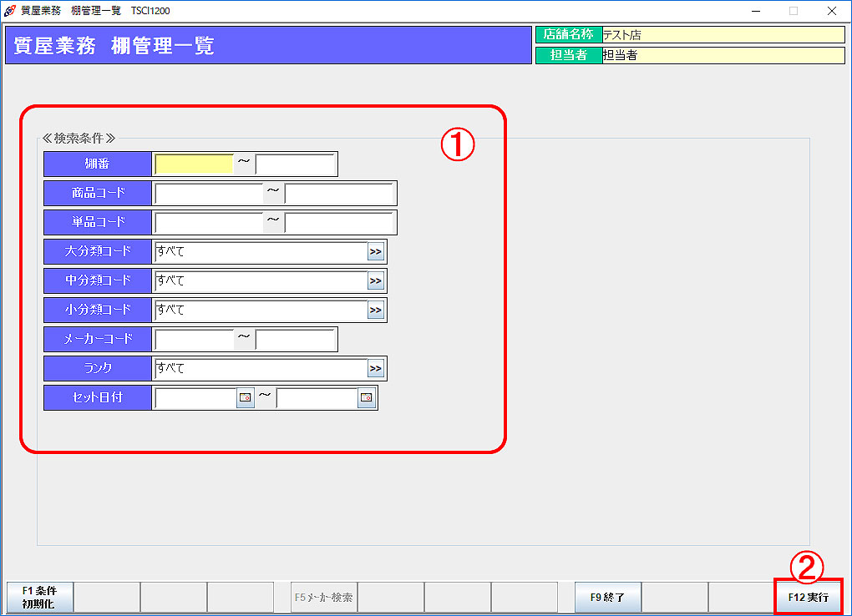Focus the セット日付 start date field
The width and height of the screenshot is (852, 616).
click(195, 397)
